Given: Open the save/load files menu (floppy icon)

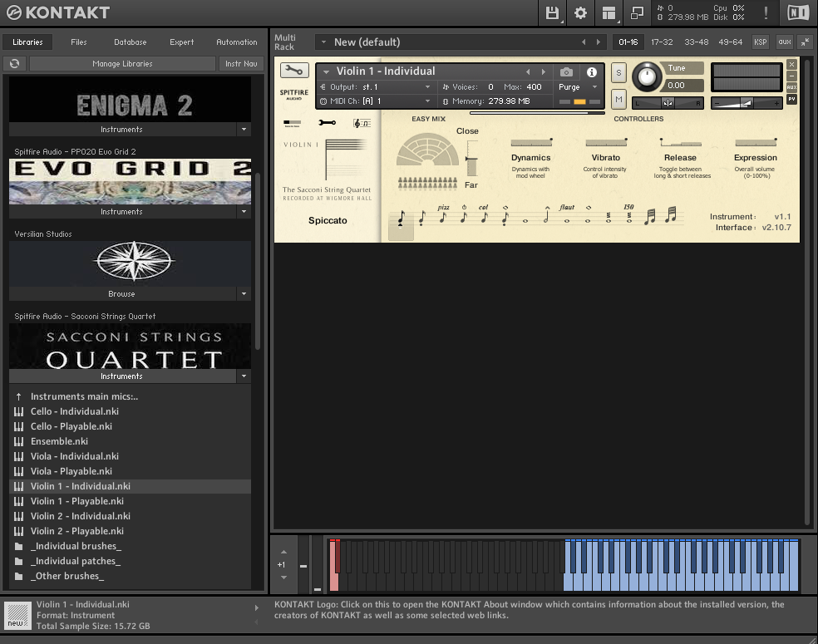Looking at the screenshot, I should (552, 13).
